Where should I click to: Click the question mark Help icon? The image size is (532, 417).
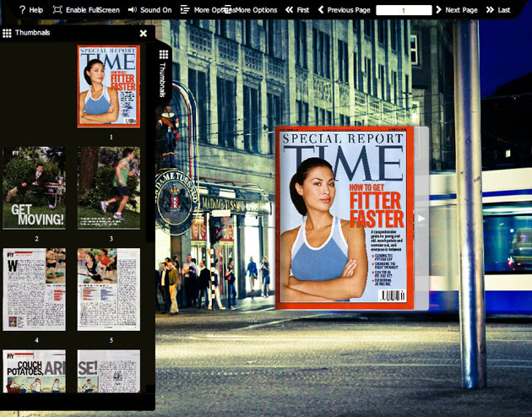[23, 10]
